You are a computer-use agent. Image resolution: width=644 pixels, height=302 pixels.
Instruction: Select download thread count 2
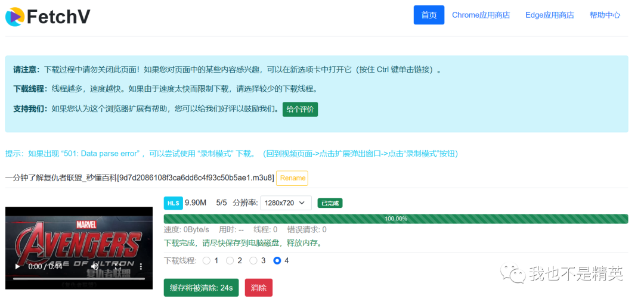tap(230, 260)
